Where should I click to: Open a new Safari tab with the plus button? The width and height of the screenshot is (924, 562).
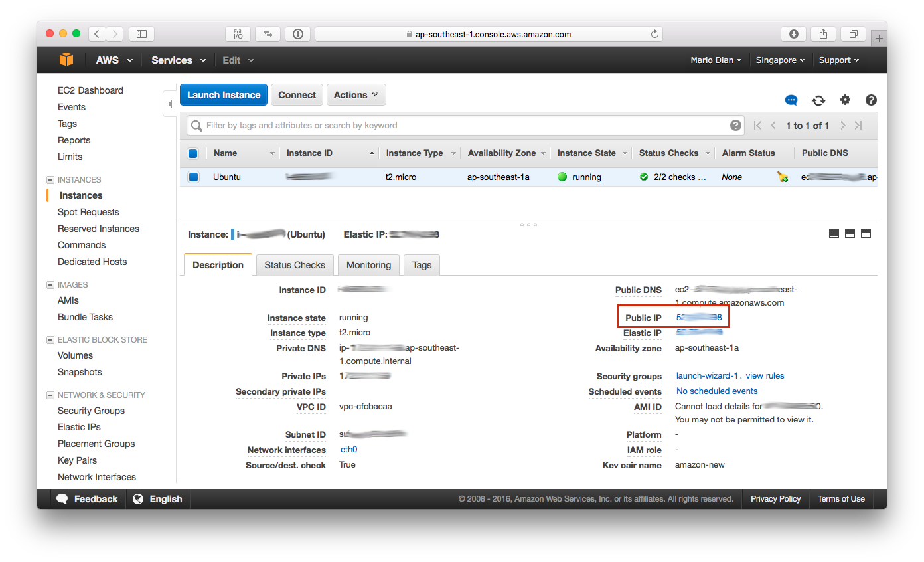879,39
